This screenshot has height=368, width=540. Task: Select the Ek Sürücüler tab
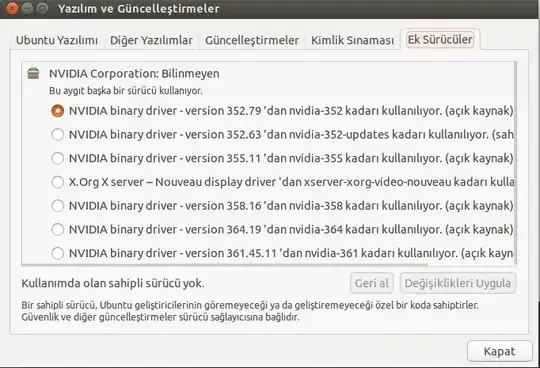tap(440, 40)
